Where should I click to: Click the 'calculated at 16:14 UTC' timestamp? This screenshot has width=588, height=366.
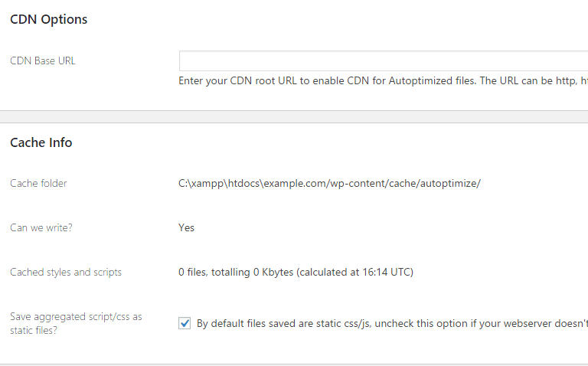point(354,273)
